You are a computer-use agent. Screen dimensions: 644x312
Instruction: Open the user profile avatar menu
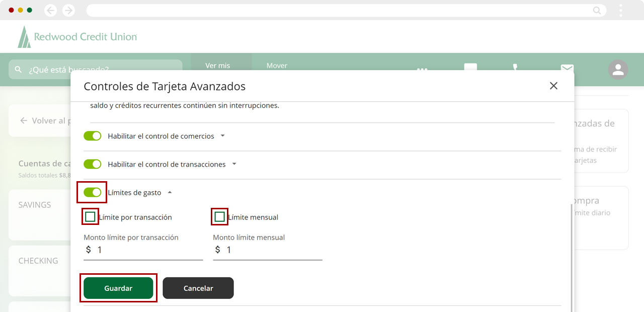(618, 69)
